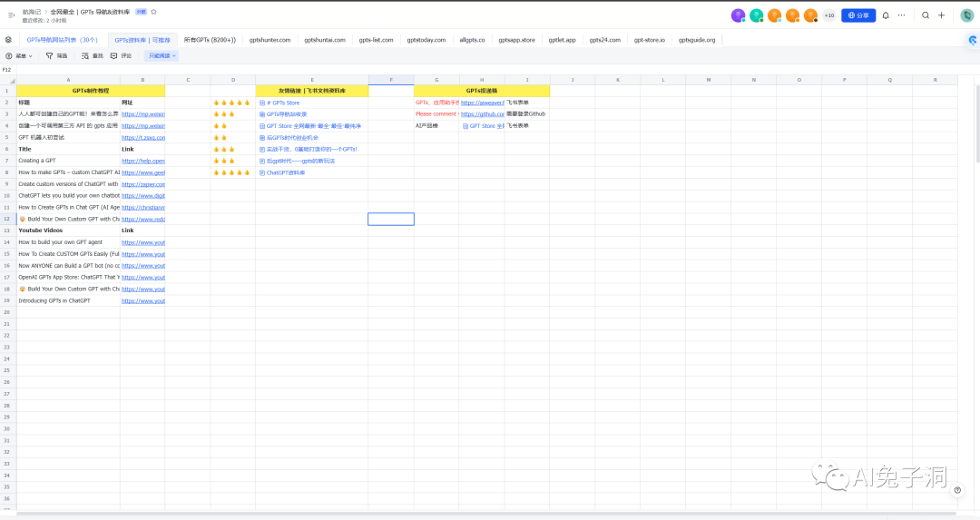Open the floating assistant icon at right edge

(973, 40)
